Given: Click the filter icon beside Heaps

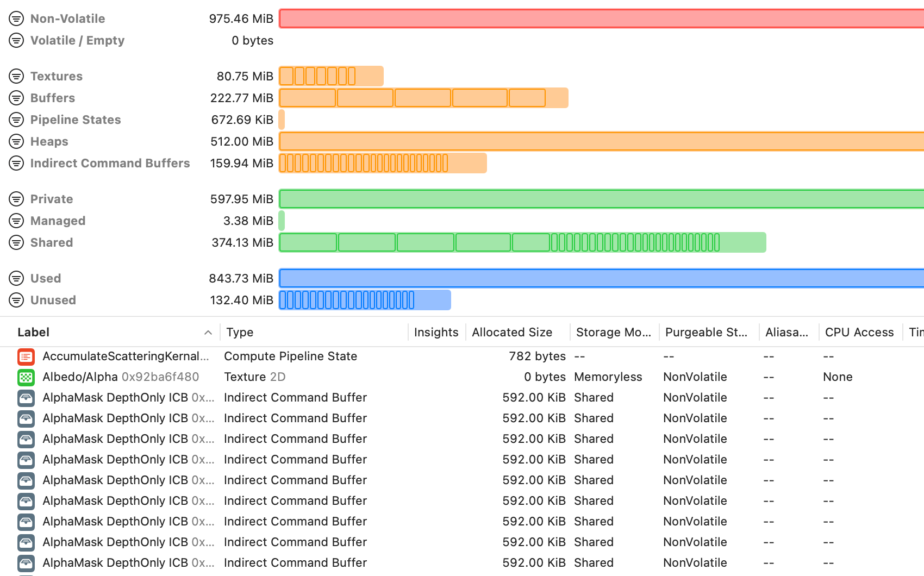Looking at the screenshot, I should (16, 141).
